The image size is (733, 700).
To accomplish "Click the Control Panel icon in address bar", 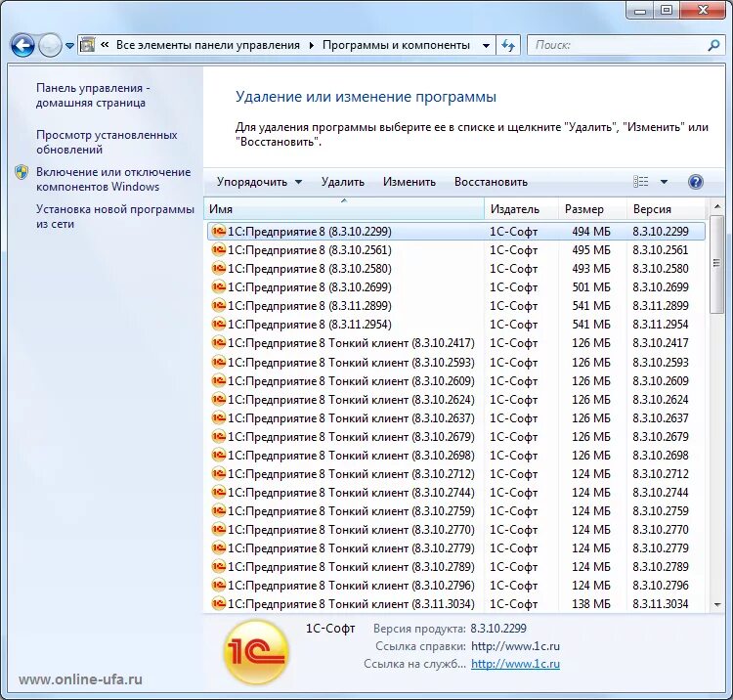I will pos(87,45).
